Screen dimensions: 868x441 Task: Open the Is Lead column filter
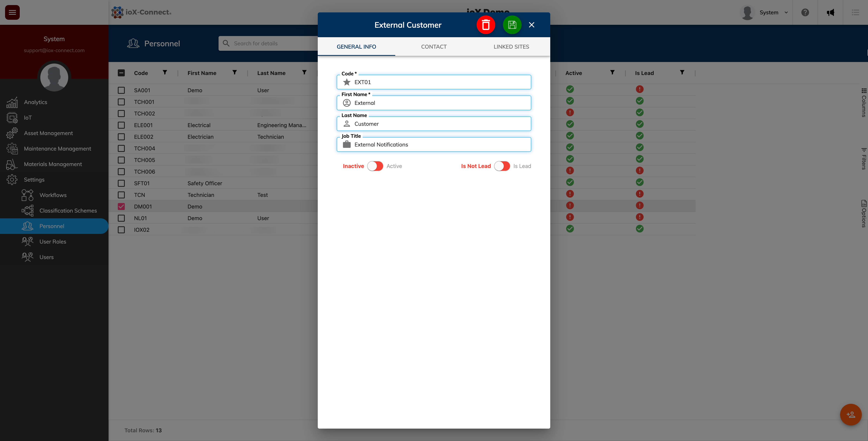pyautogui.click(x=682, y=72)
